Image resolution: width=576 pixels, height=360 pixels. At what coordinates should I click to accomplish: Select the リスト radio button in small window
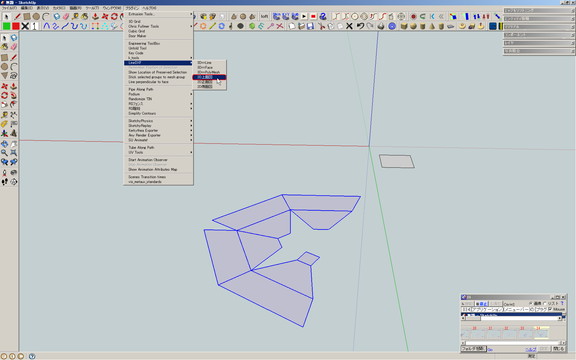click(545, 303)
